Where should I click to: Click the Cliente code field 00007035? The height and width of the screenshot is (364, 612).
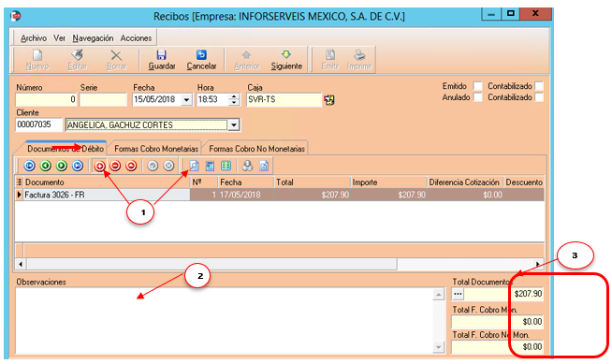coord(38,124)
